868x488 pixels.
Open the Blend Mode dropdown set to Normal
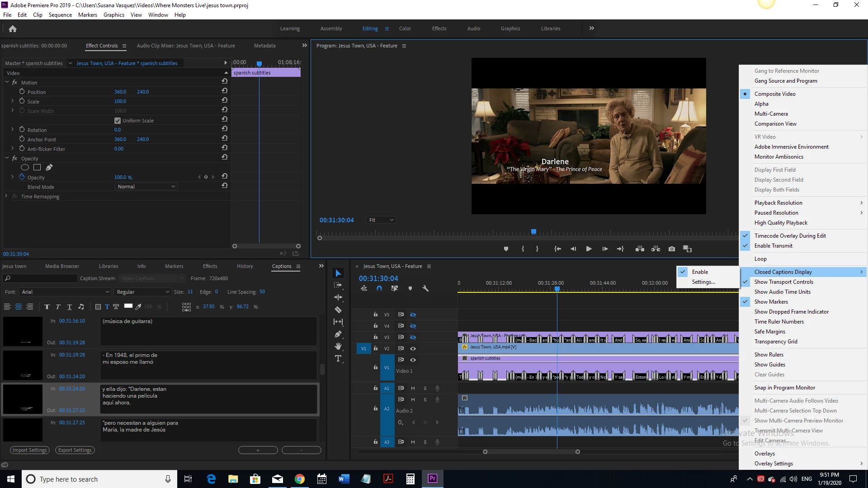tap(146, 187)
